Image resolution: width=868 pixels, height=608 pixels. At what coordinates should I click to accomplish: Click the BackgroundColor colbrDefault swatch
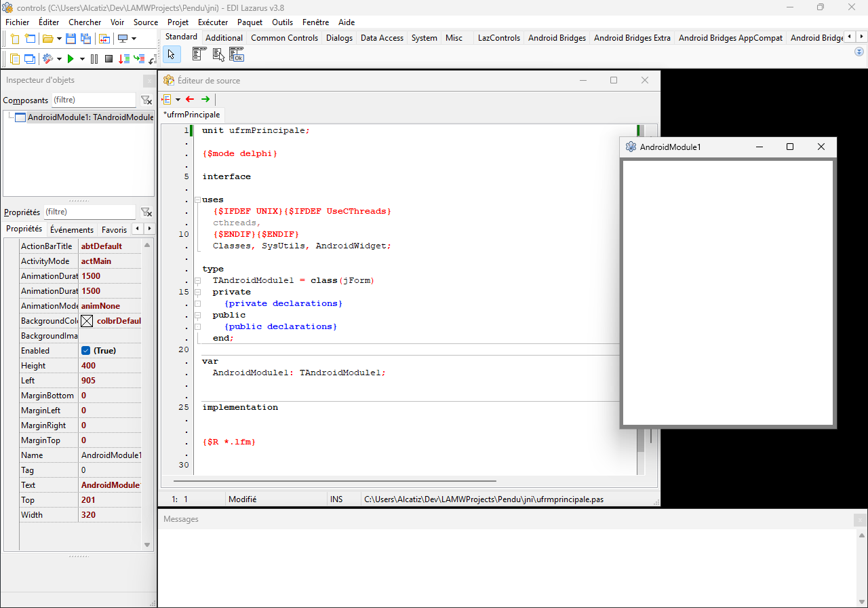click(x=87, y=321)
